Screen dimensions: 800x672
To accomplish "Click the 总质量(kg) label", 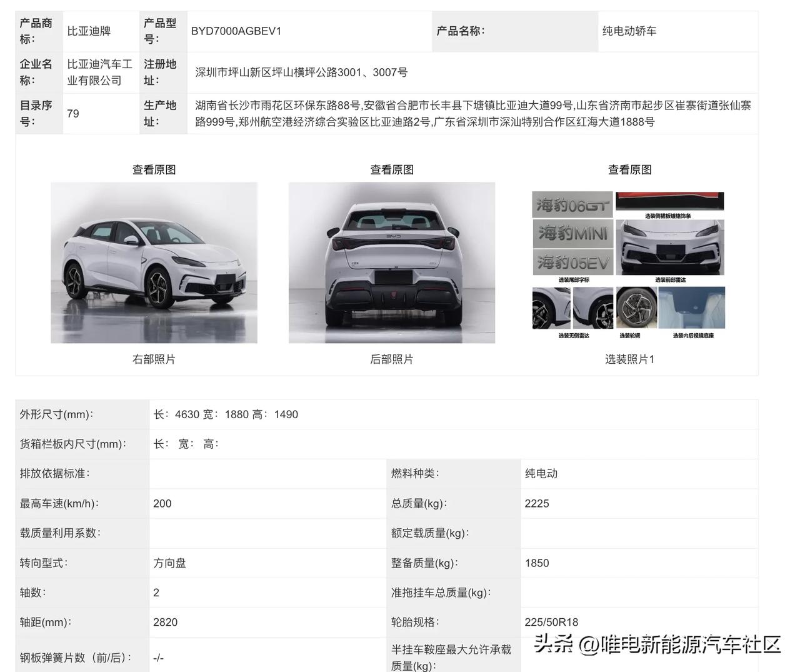I will (419, 503).
